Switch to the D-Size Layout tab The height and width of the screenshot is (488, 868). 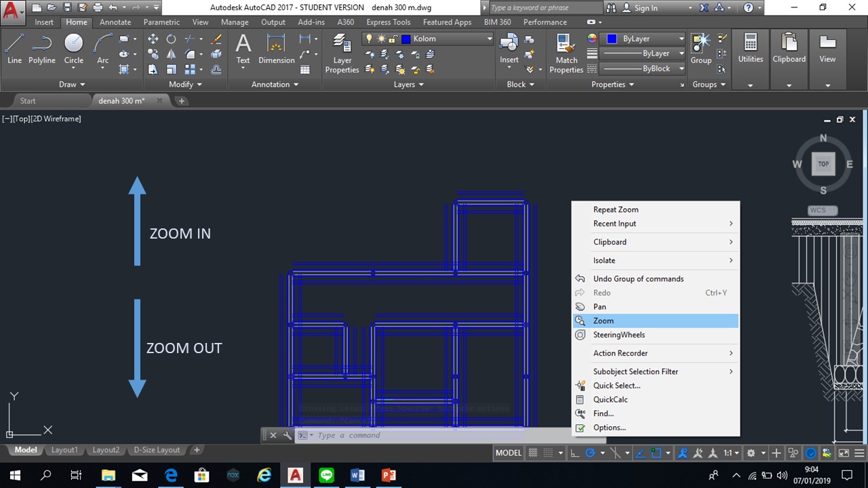point(157,449)
